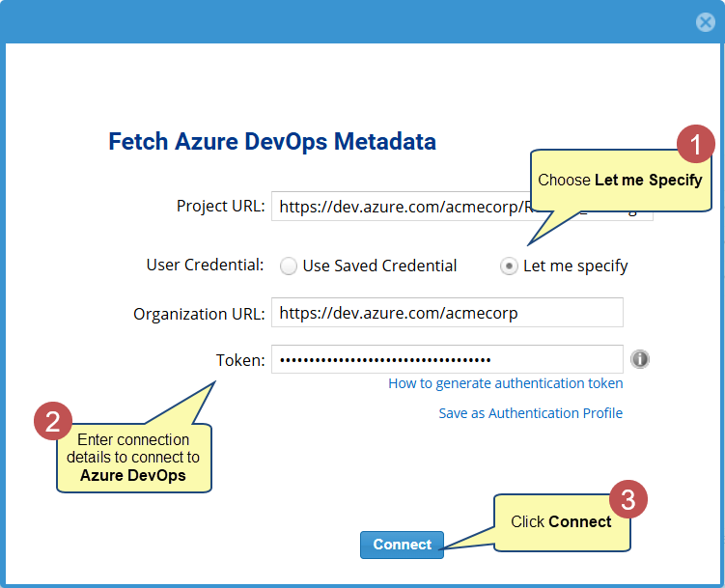The height and width of the screenshot is (588, 725).
Task: Click the red step 2 badge
Action: coord(53,421)
